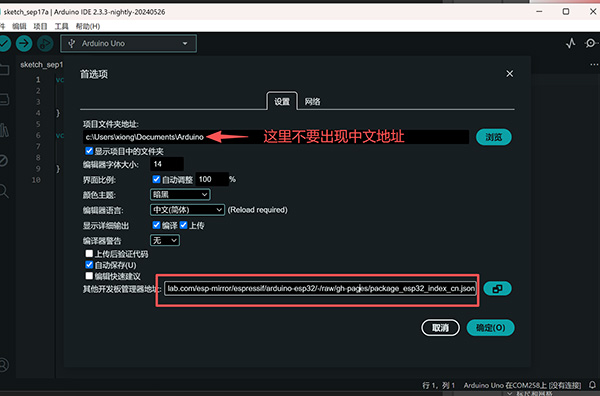Viewport: 600px width, 396px height.
Task: Toggle the auto save checkbox
Action: click(89, 264)
